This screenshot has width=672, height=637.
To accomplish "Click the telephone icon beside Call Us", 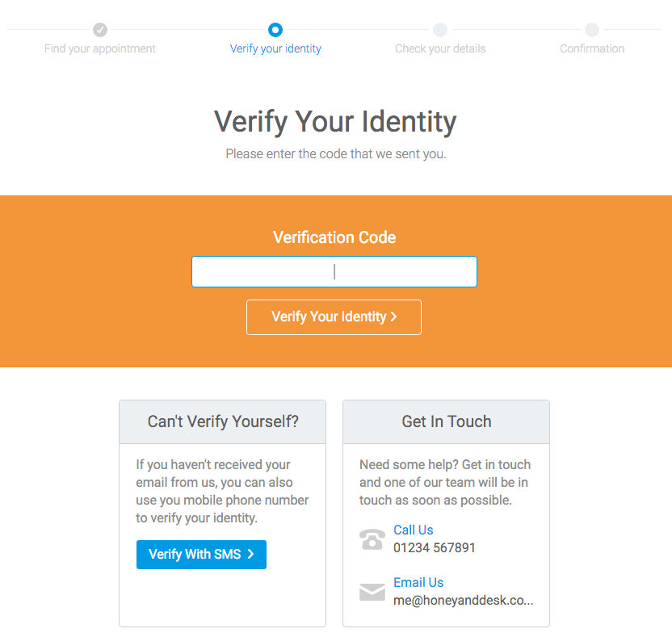I will tap(372, 539).
